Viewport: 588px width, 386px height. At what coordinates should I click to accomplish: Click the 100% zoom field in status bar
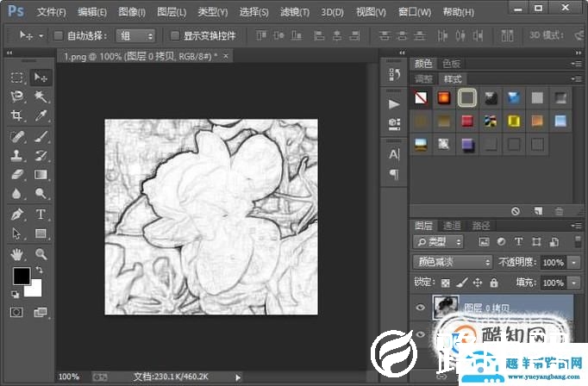click(69, 377)
